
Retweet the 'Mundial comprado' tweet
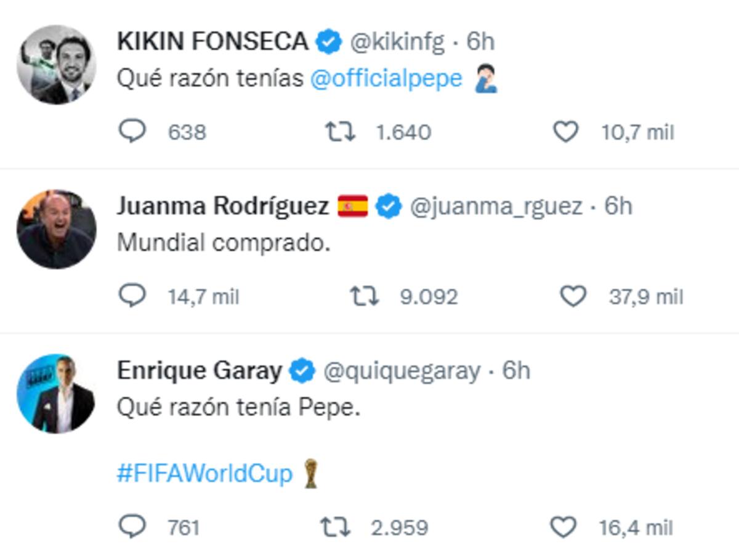coord(365,297)
